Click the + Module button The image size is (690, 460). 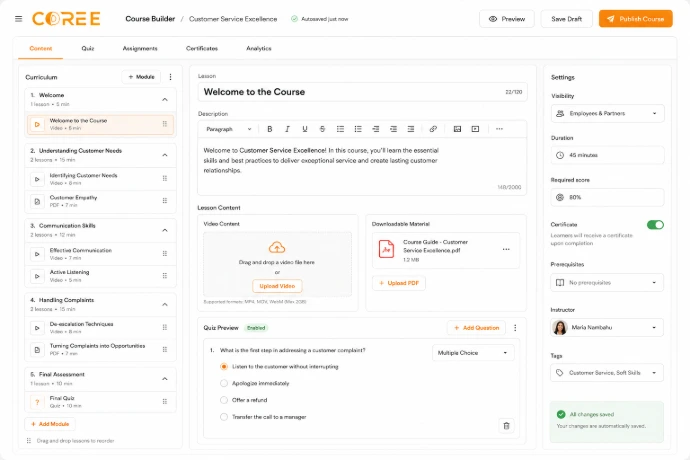(141, 77)
